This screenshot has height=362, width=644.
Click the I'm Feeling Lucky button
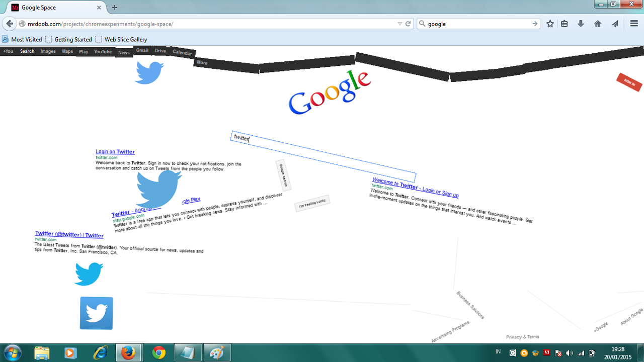(312, 203)
